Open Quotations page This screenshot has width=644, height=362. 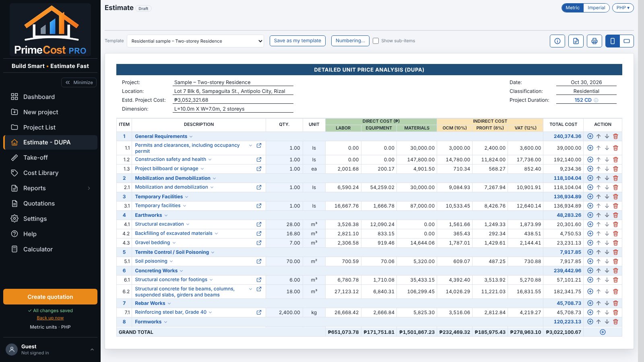point(50,204)
